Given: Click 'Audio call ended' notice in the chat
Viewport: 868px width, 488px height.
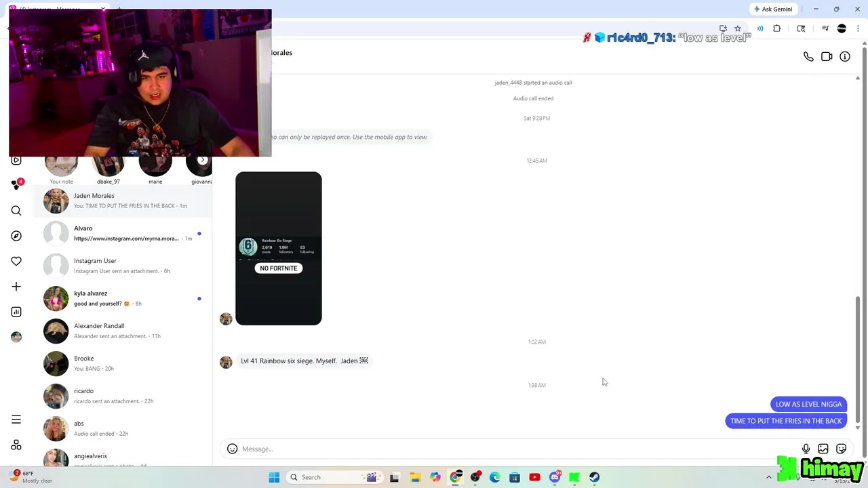Looking at the screenshot, I should (533, 98).
